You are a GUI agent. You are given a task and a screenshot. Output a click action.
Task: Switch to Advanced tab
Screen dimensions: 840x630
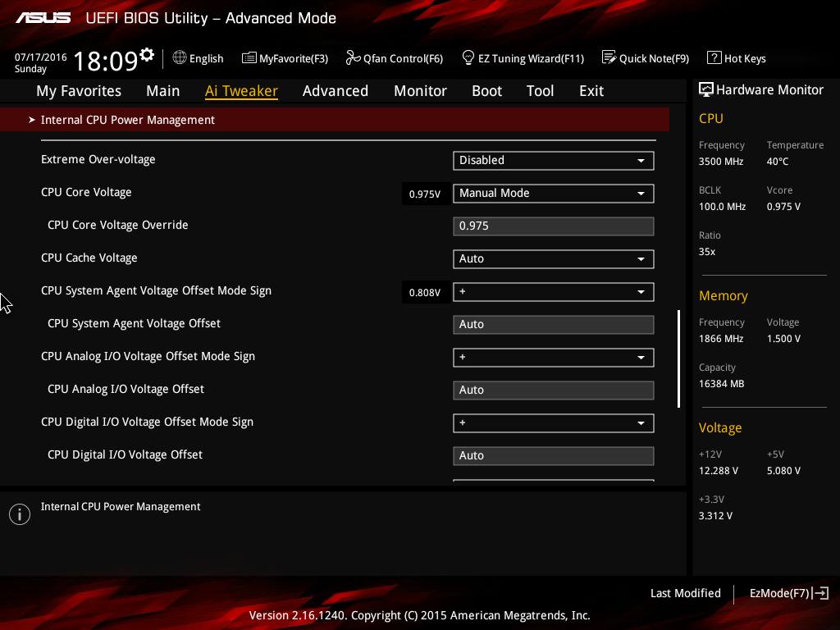click(336, 91)
